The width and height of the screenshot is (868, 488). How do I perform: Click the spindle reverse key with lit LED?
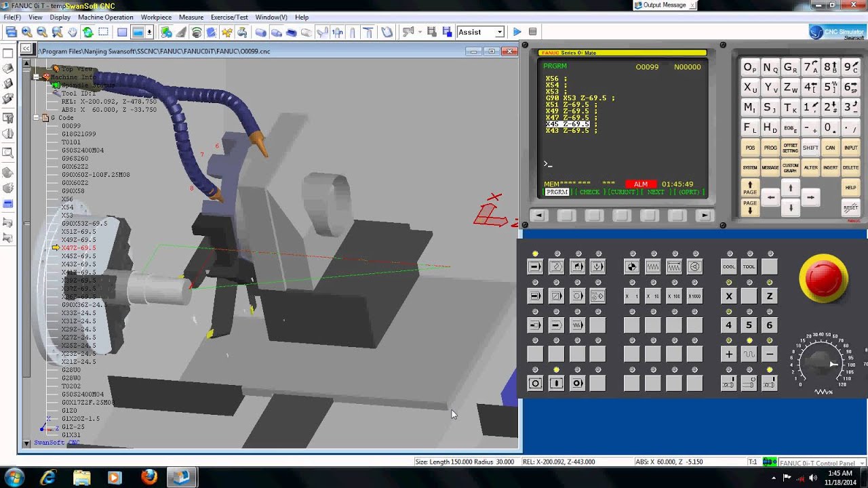770,384
